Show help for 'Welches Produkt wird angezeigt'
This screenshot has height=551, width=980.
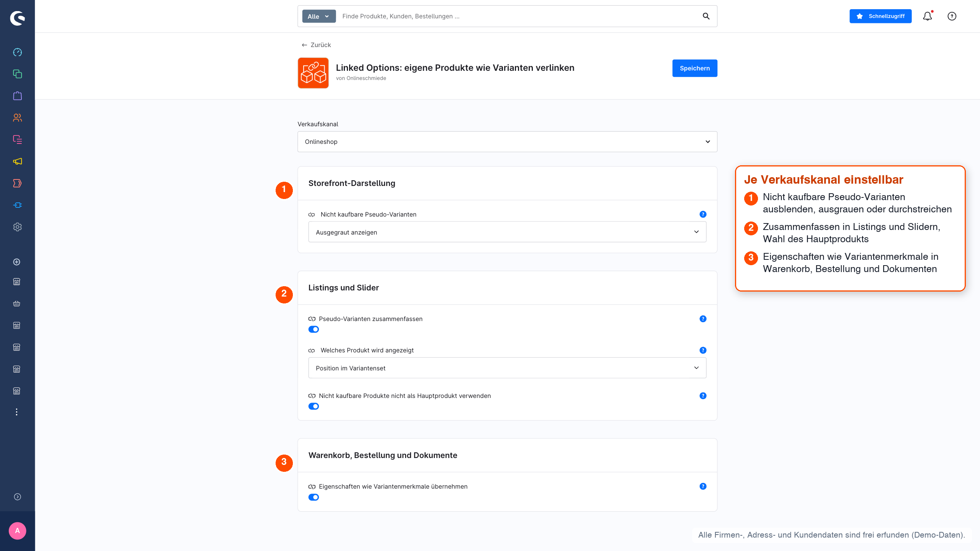703,350
